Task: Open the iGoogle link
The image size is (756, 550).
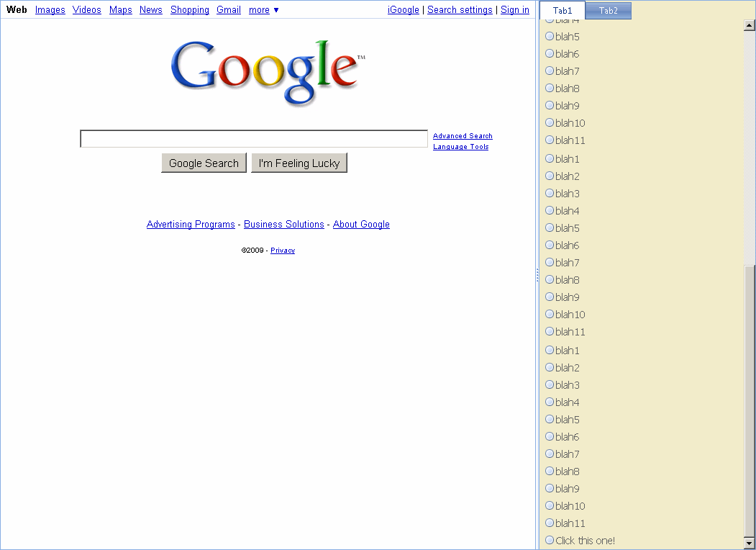Action: [x=403, y=9]
